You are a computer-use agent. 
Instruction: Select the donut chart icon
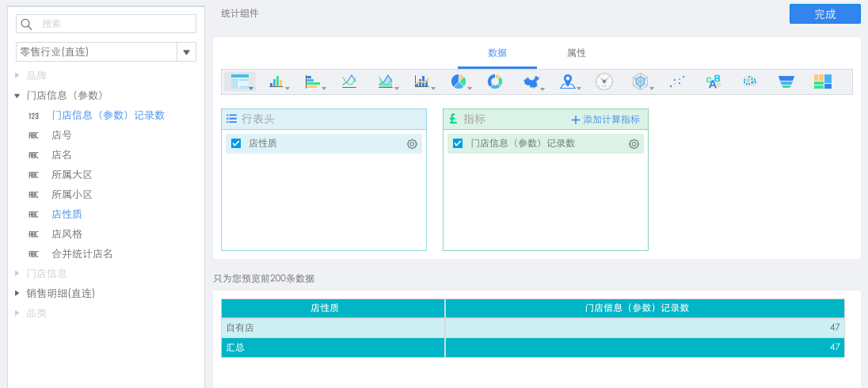tap(494, 82)
